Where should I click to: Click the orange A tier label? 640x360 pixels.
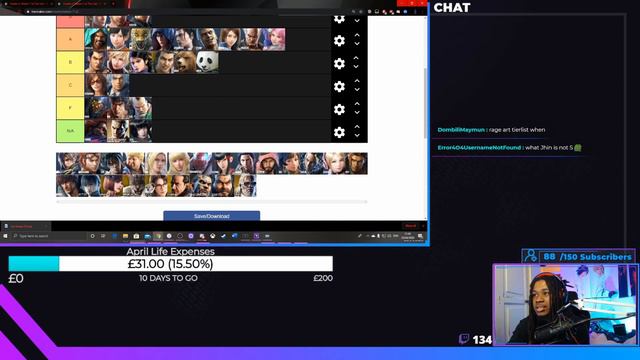[x=70, y=39]
